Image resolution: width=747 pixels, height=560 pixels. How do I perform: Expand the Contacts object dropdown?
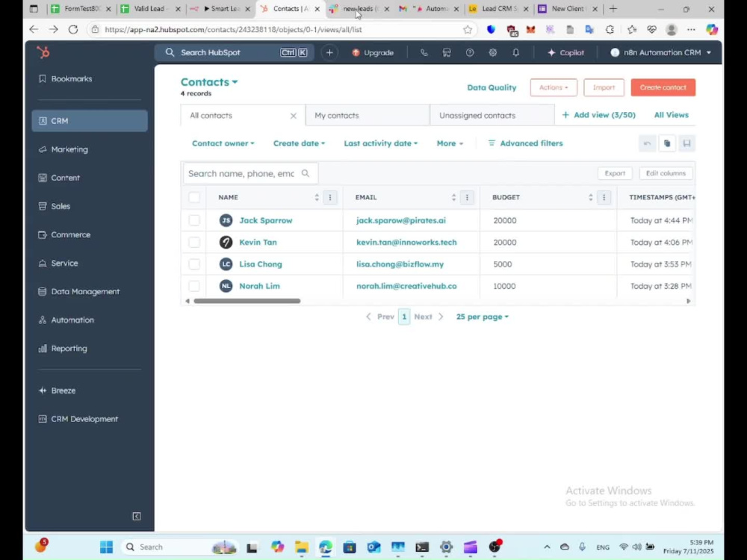pyautogui.click(x=209, y=82)
